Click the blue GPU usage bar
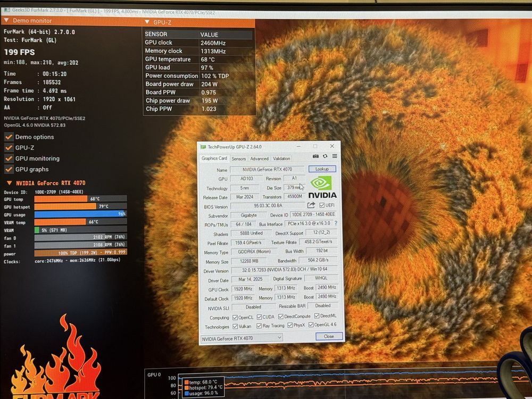The width and height of the screenshot is (532, 399). click(81, 214)
